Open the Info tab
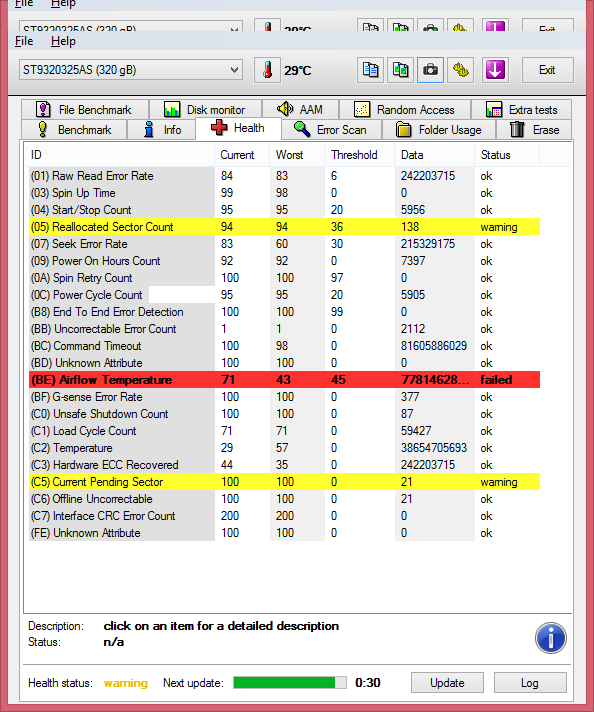 161,130
